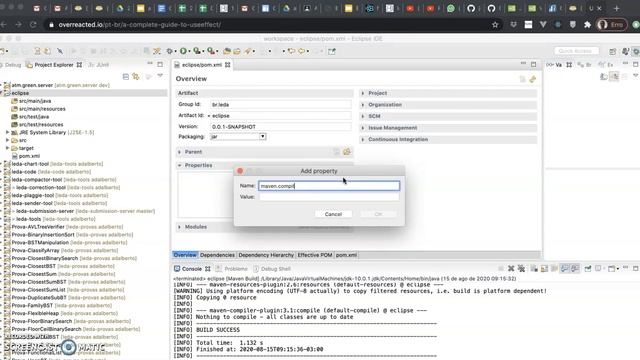Expand the SCM section
Image resolution: width=640 pixels, height=360 pixels.
click(363, 116)
